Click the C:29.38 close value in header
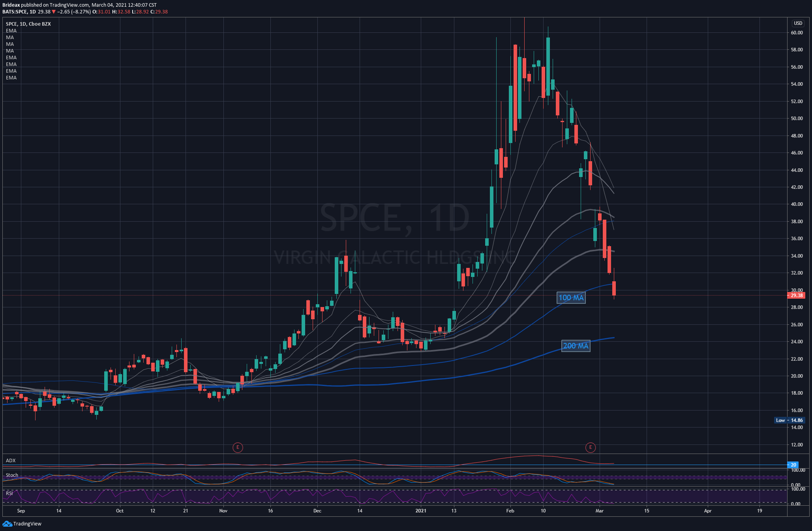This screenshot has height=531, width=812. click(159, 12)
